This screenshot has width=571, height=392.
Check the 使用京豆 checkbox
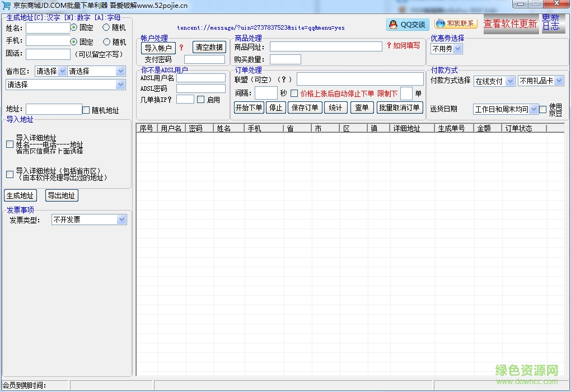[542, 109]
